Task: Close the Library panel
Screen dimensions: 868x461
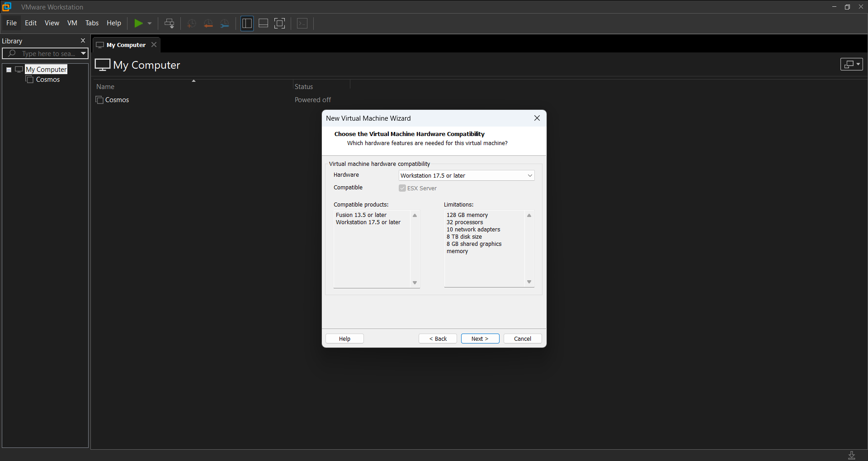Action: 83,41
